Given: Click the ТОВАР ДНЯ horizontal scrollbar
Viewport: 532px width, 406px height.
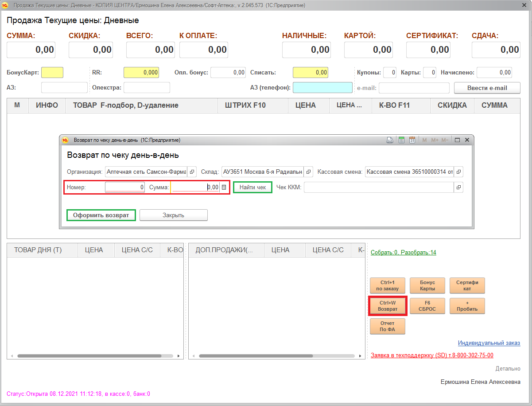Looking at the screenshot, I should click(95, 356).
